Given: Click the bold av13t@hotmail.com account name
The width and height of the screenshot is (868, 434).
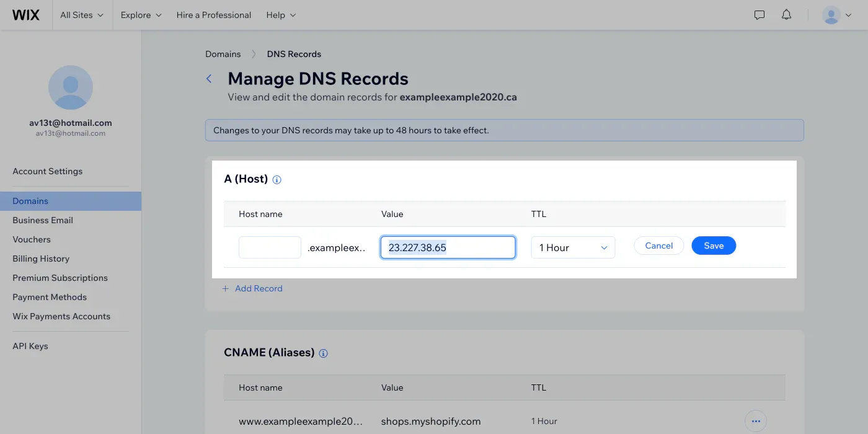Looking at the screenshot, I should coord(71,123).
